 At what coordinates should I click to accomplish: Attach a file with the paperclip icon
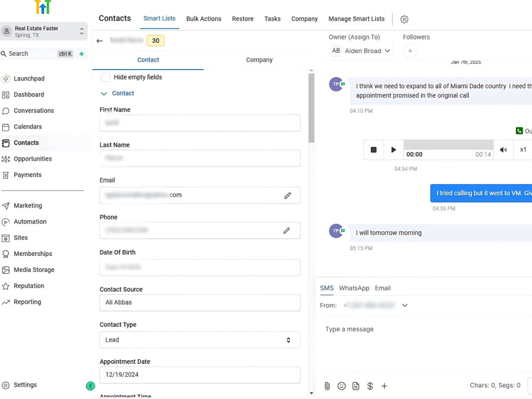pos(327,386)
